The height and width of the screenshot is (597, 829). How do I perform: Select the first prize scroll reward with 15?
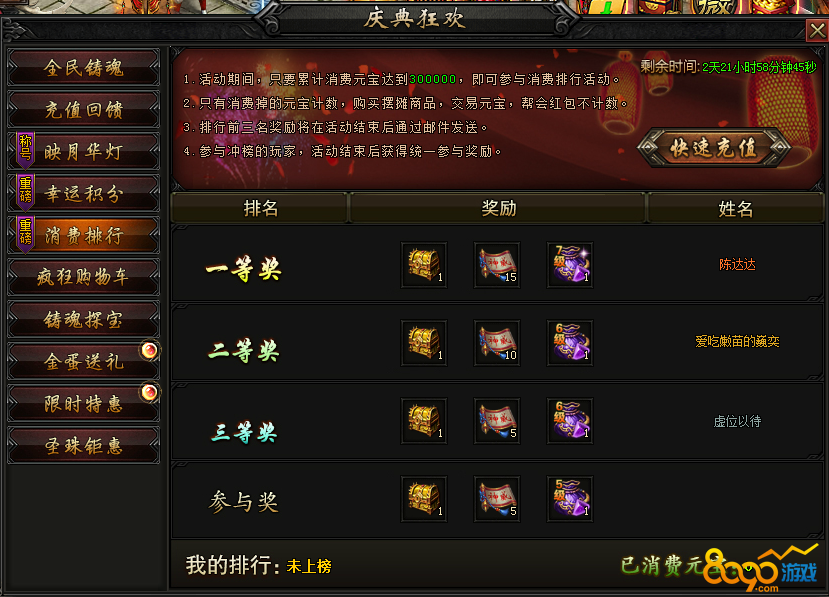coord(497,265)
